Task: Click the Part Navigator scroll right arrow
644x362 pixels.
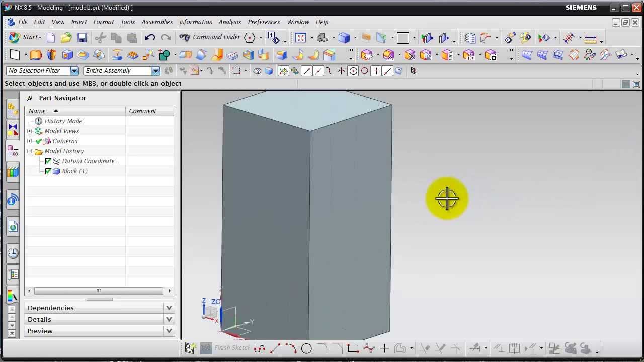Action: [x=170, y=291]
